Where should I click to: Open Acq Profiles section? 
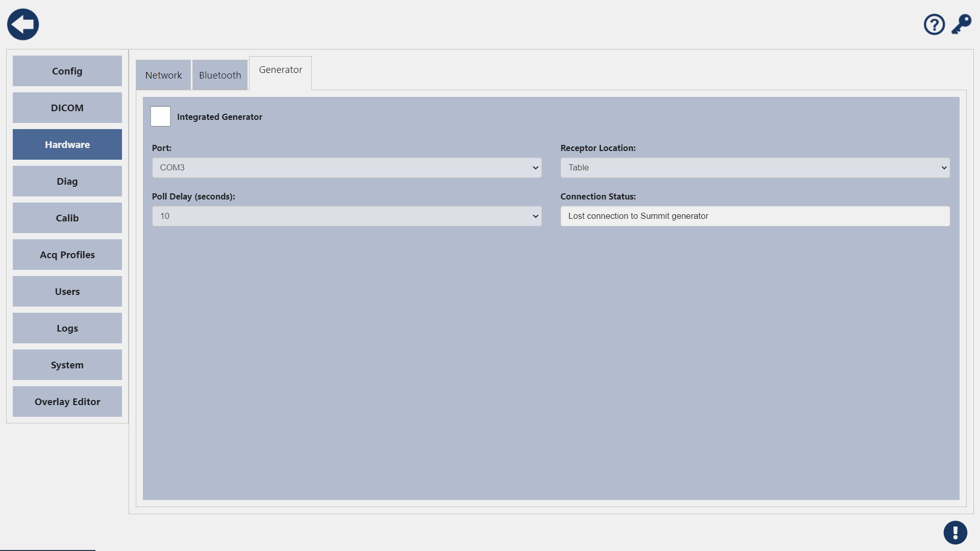click(67, 255)
